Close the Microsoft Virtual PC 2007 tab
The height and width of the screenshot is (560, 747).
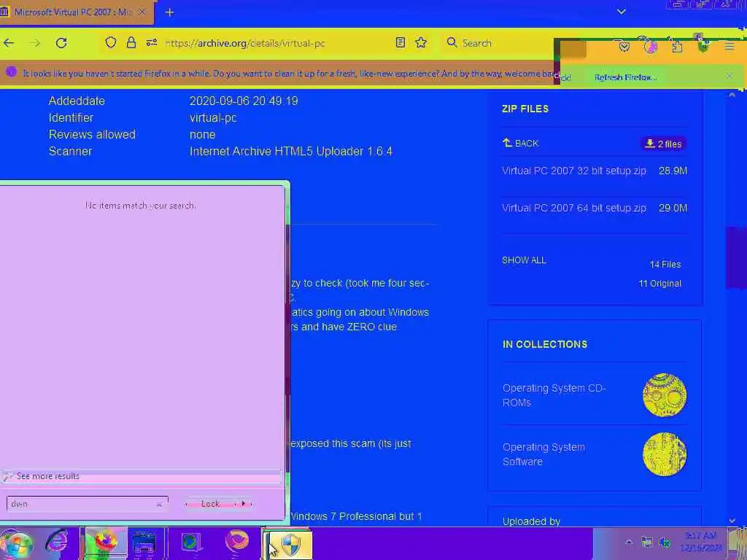(x=142, y=12)
